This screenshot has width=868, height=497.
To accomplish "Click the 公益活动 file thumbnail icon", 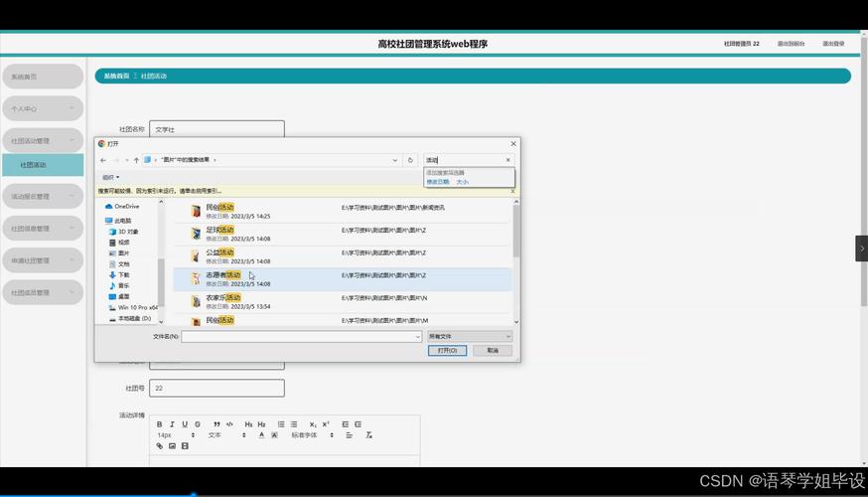I will click(x=196, y=256).
